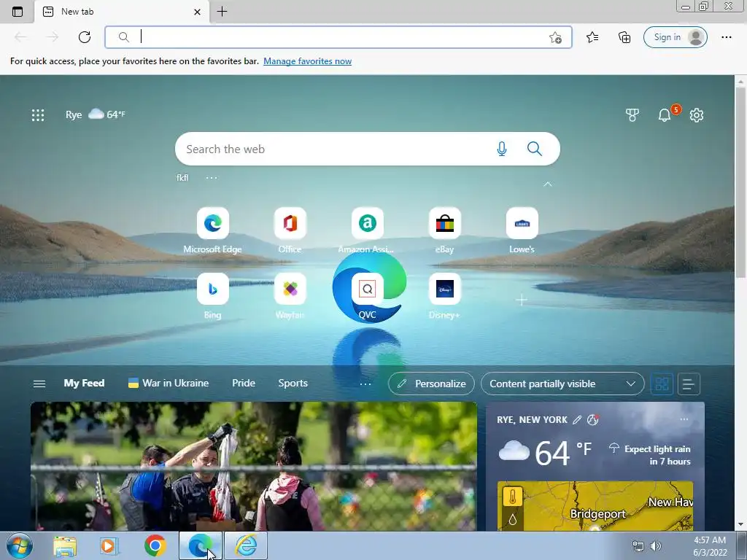The height and width of the screenshot is (560, 747).
Task: Click Manage favorites now link
Action: point(307,61)
